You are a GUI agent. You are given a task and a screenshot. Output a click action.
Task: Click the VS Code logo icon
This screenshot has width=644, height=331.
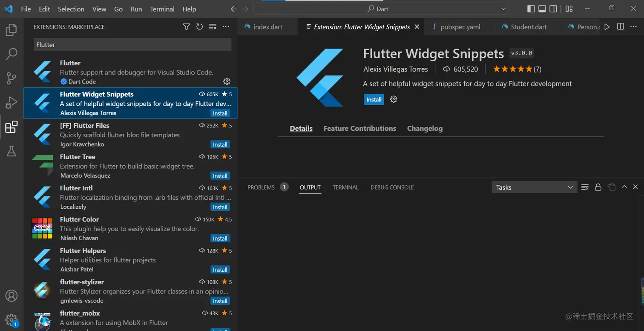9,9
